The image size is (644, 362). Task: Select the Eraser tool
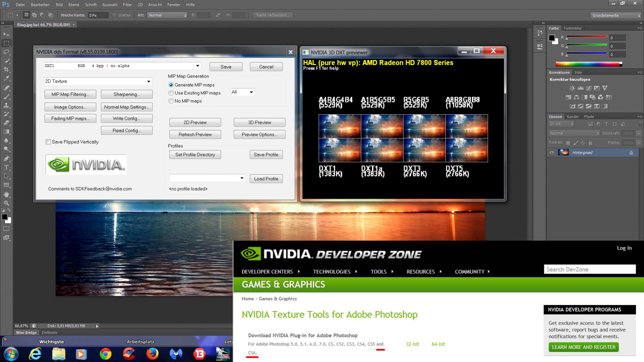[x=6, y=123]
